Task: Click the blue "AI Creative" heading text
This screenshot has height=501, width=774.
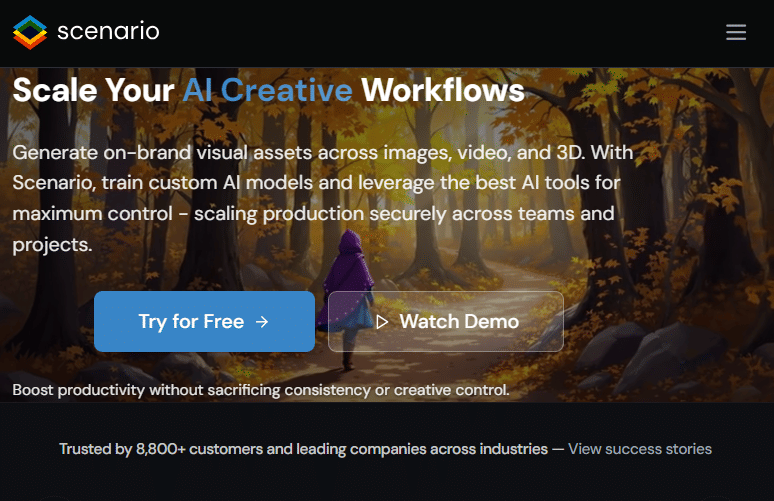Action: pos(268,90)
